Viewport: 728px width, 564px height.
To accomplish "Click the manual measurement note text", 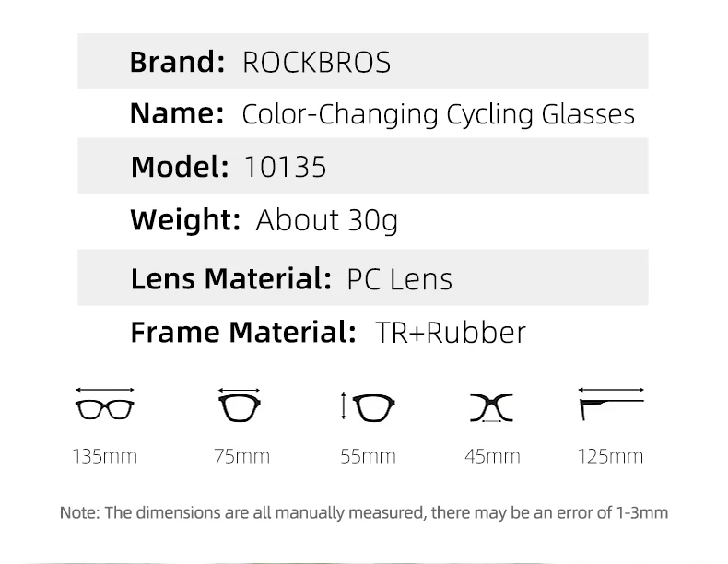I will click(x=364, y=513).
